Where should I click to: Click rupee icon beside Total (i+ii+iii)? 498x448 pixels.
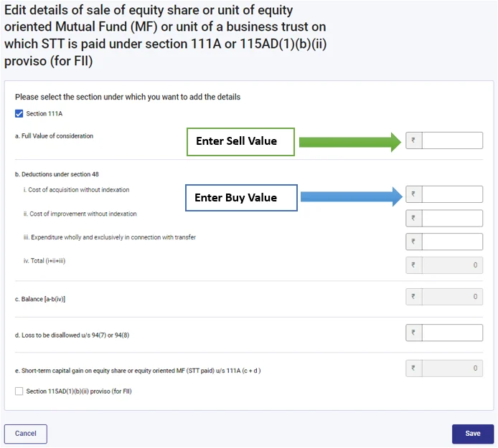pos(414,265)
